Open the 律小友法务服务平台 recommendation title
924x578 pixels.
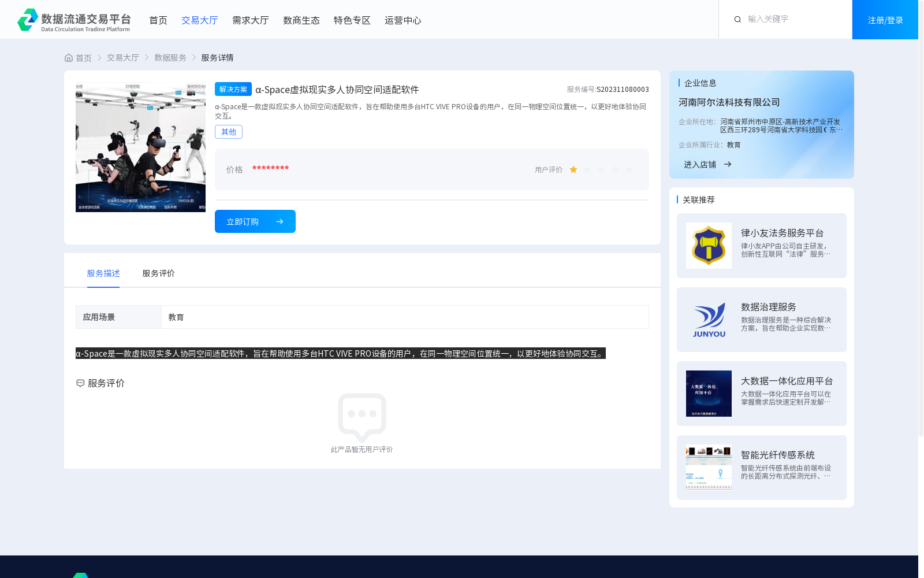783,233
